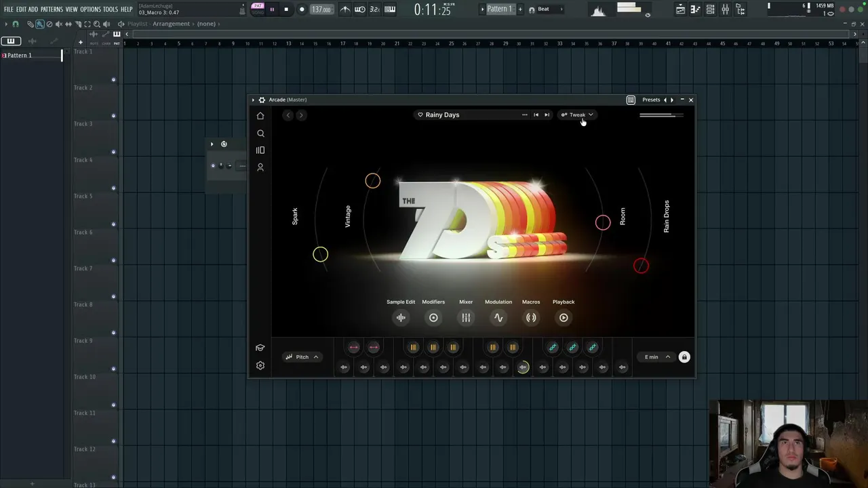Viewport: 868px width, 488px height.
Task: Toggle the Playlist snap magnet
Action: pos(16,24)
